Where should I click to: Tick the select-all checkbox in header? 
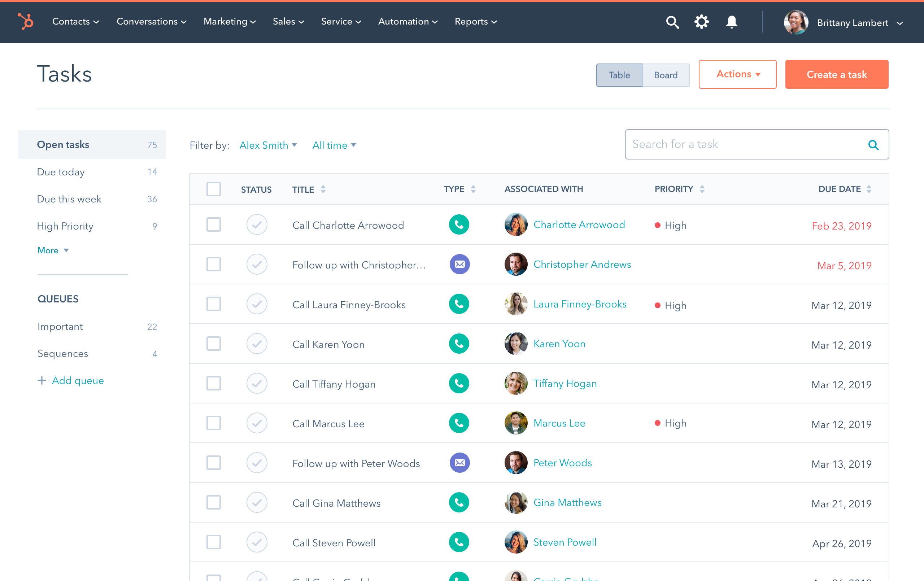point(214,189)
